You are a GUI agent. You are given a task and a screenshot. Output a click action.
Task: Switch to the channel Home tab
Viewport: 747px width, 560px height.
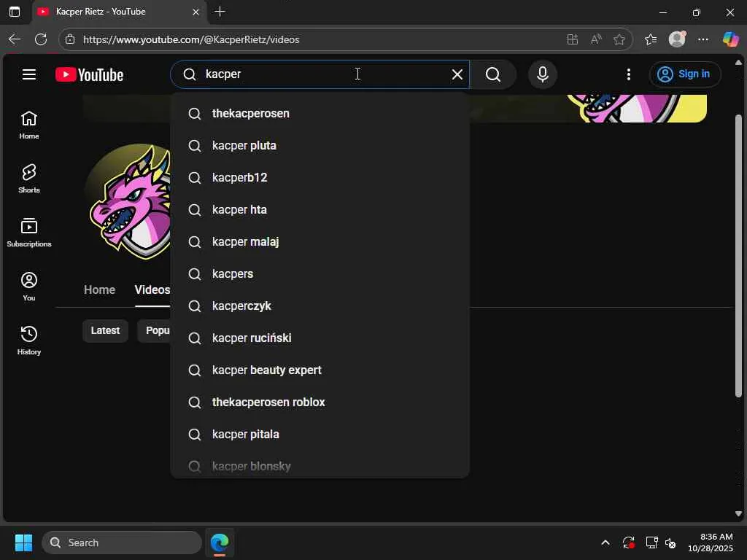(99, 289)
